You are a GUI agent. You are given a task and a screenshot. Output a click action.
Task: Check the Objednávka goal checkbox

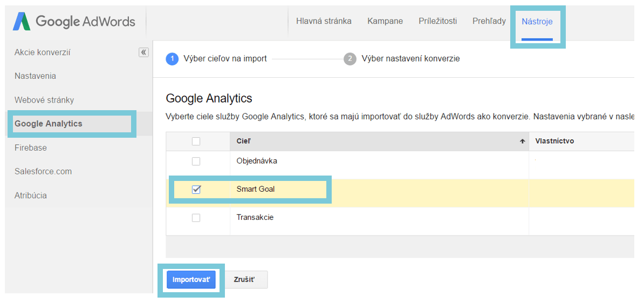pyautogui.click(x=196, y=161)
